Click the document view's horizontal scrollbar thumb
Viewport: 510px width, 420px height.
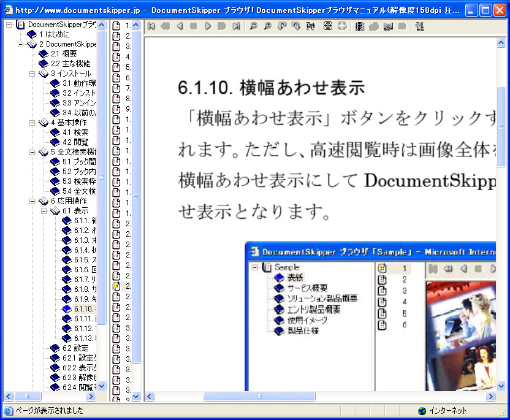pyautogui.click(x=259, y=396)
